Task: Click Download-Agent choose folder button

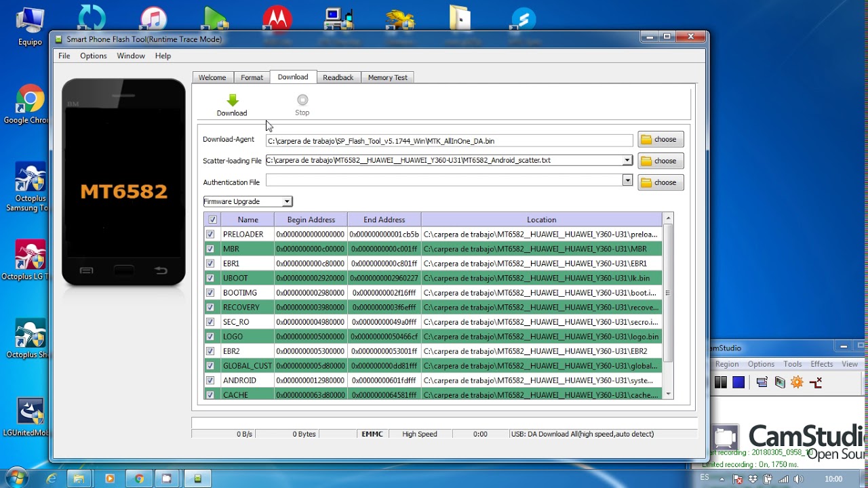Action: 660,140
